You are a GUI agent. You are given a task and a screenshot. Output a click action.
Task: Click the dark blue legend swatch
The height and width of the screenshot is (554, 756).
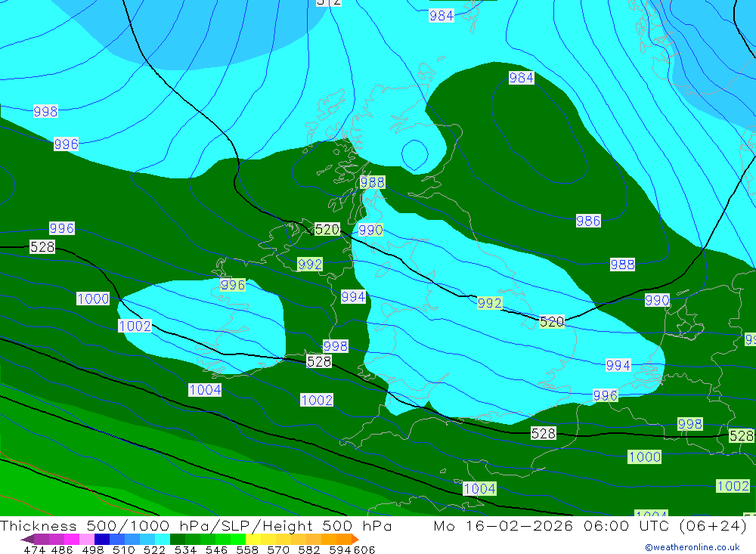[x=102, y=539]
